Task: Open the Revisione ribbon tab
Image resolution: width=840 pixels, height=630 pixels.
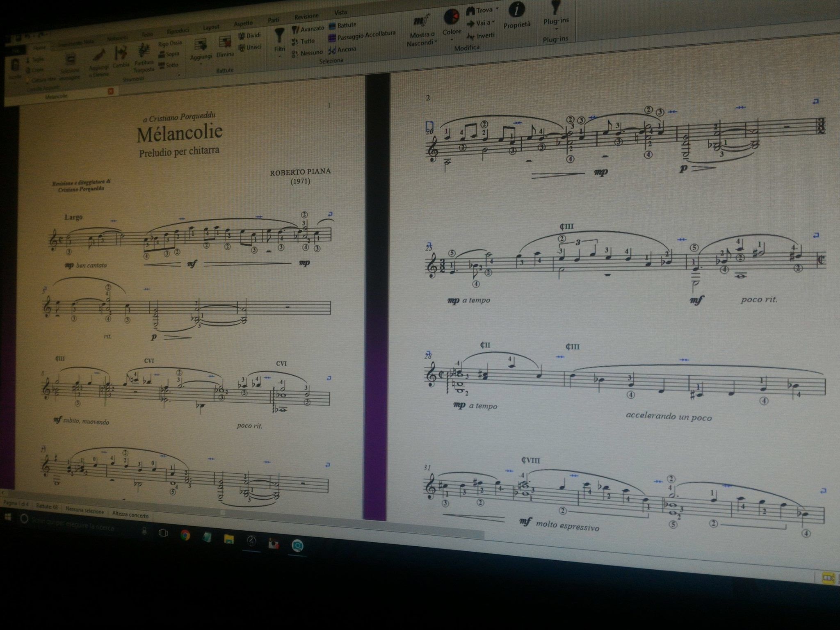Action: [306, 16]
